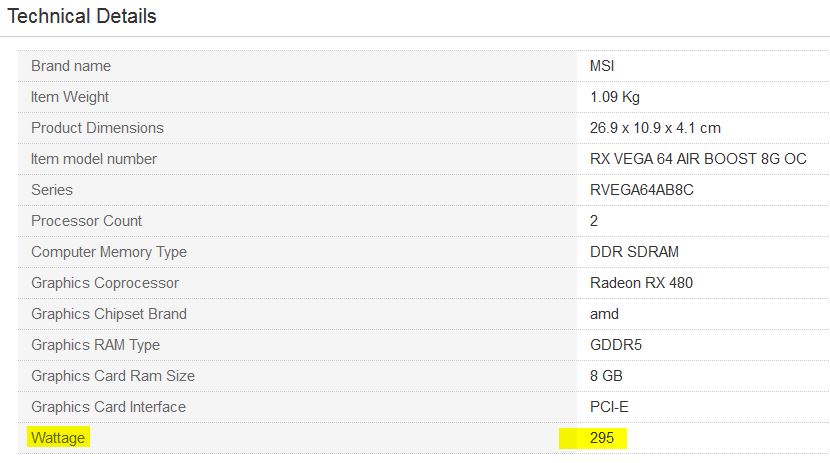The image size is (830, 463).
Task: Select RX VEGA 64 AIR BOOST 8G OC text
Action: (698, 159)
